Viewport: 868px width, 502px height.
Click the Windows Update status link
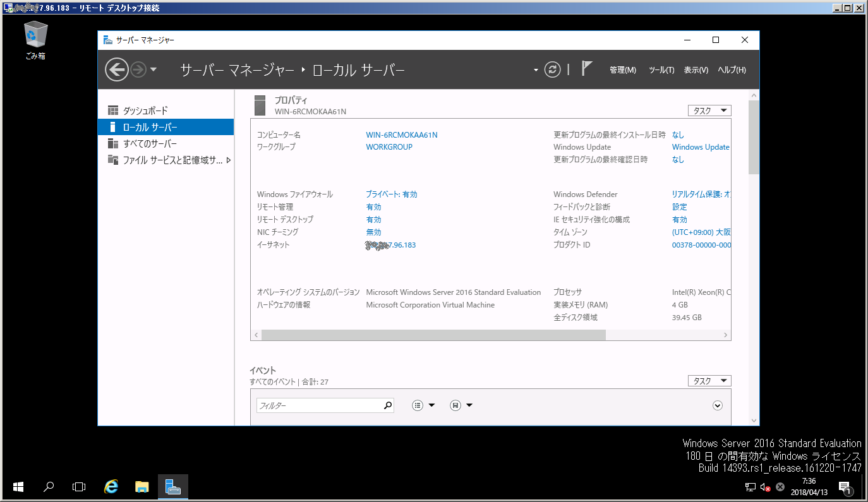click(x=701, y=147)
